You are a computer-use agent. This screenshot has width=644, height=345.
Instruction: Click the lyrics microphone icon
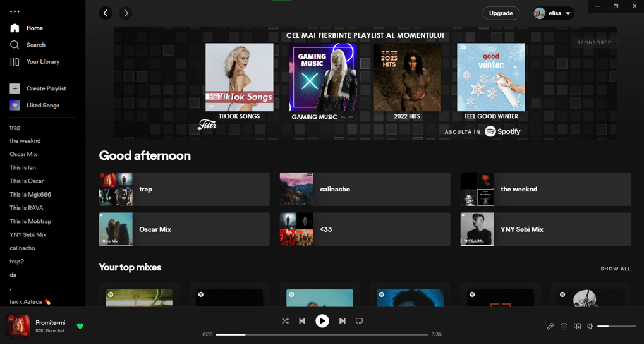[550, 327]
